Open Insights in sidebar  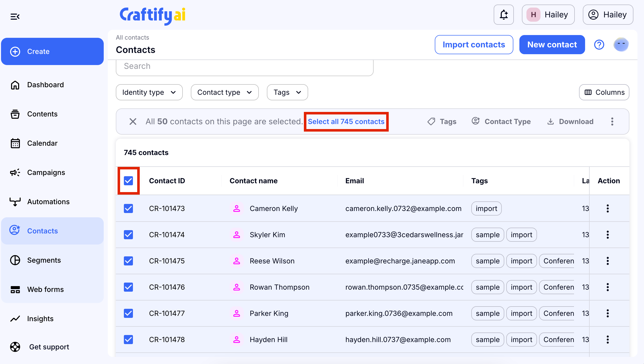[52, 319]
